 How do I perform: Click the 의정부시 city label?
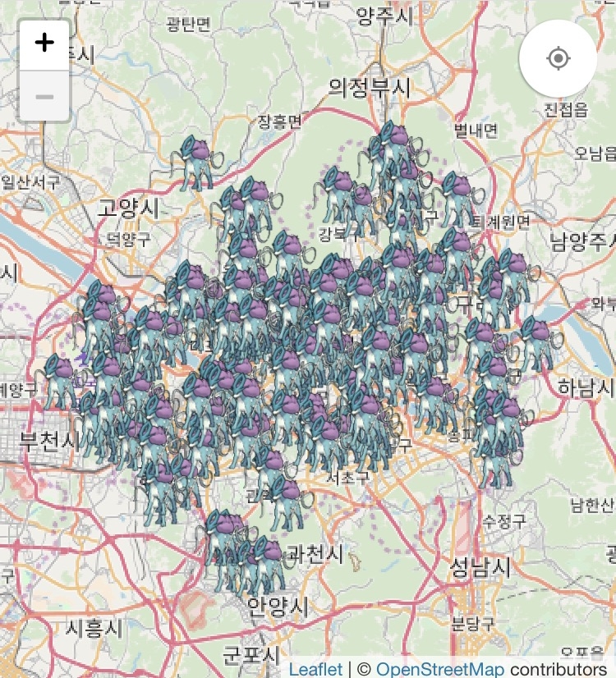tap(369, 88)
